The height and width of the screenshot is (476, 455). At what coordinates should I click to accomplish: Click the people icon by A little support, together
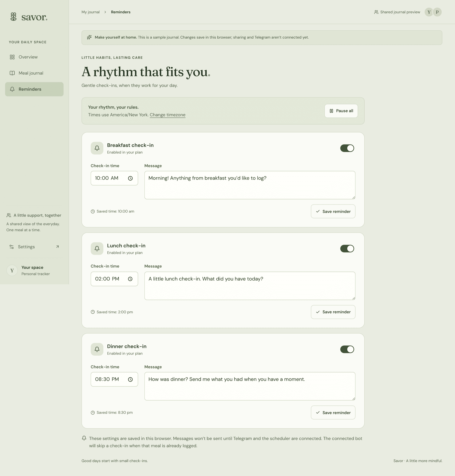(9, 215)
